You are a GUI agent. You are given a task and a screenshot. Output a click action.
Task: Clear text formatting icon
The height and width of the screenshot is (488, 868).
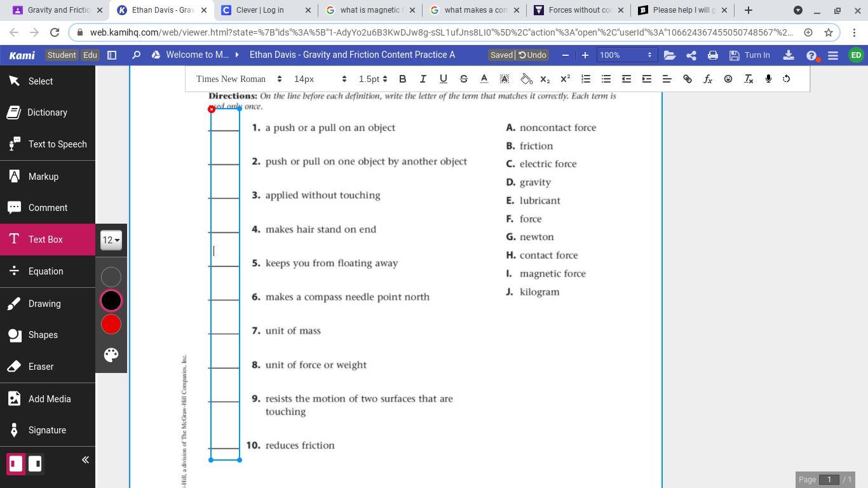(x=749, y=79)
